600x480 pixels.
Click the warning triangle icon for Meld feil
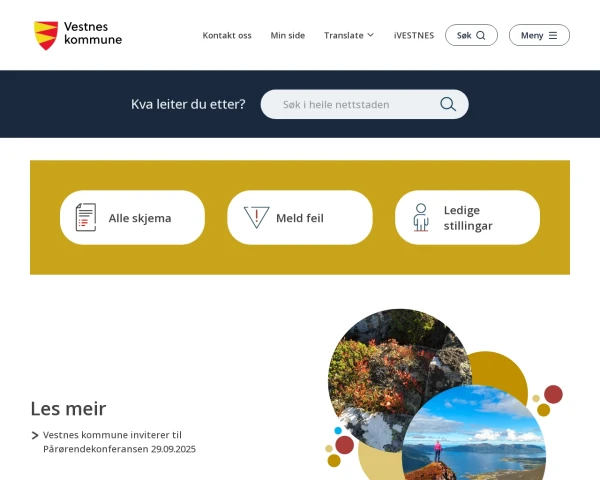256,217
